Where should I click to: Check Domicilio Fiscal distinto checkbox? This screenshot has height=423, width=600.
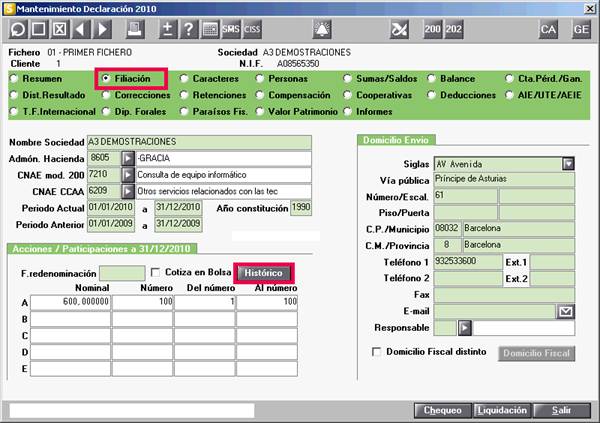tap(377, 351)
